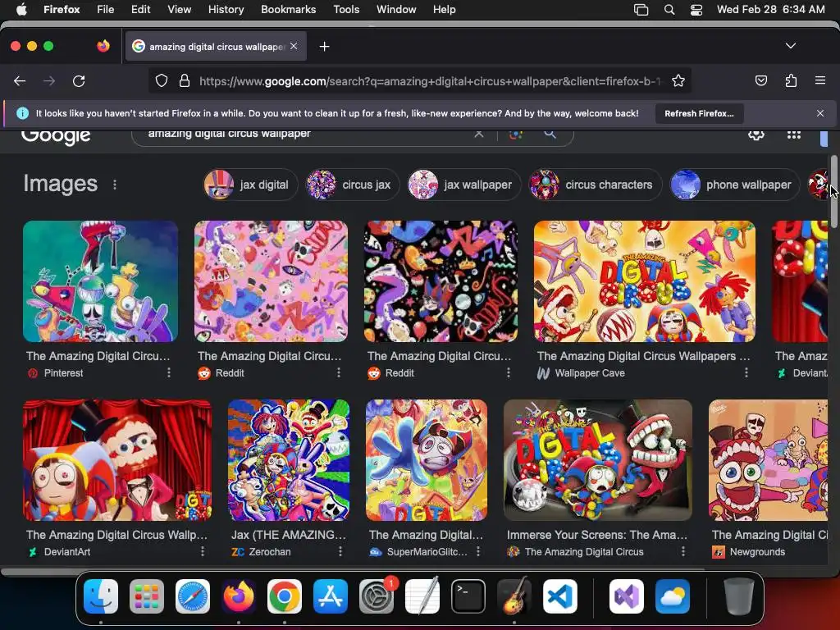Screen dimensions: 840x630
Task: Launch Visual Studio Code from the Dock
Action: click(x=560, y=596)
